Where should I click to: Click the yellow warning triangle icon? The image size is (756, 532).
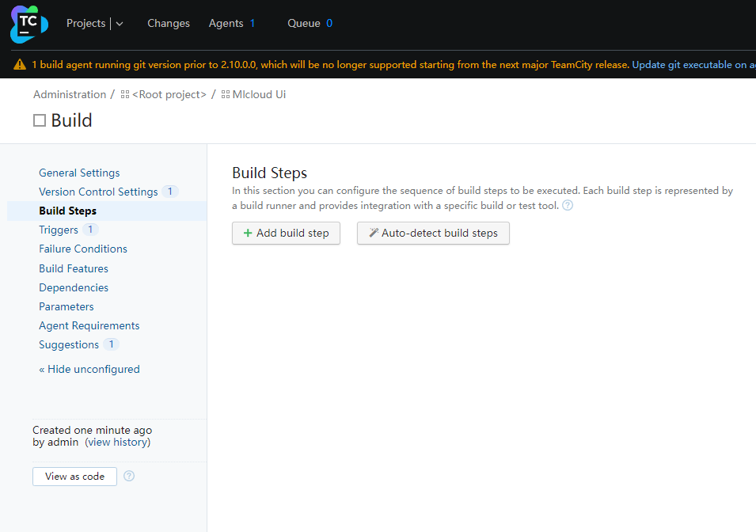pyautogui.click(x=20, y=65)
